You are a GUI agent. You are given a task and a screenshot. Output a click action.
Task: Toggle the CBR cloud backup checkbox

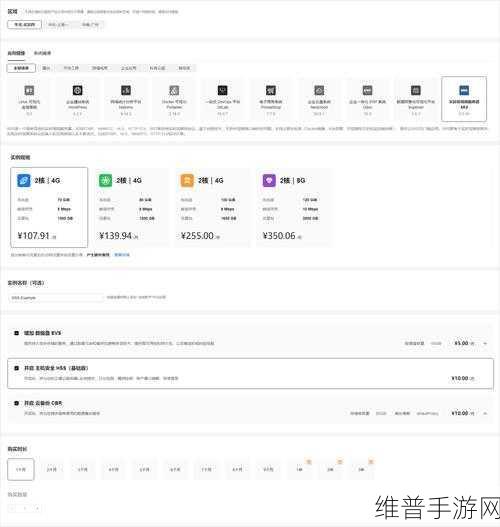point(16,403)
